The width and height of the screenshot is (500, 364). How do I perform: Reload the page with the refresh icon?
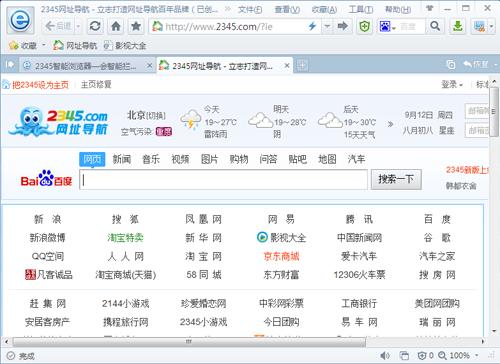[x=95, y=26]
